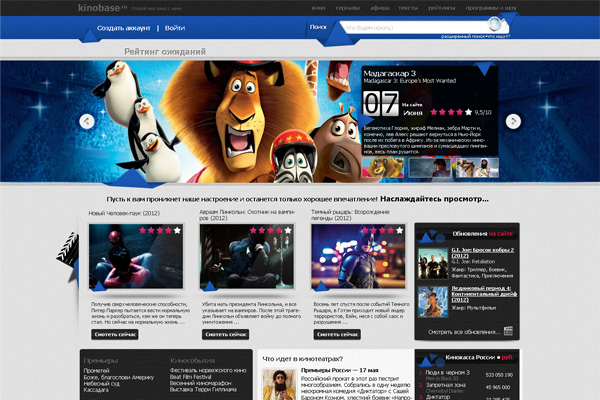Click star rating on Мадагаскар 3 banner
600x400 pixels.
point(451,112)
